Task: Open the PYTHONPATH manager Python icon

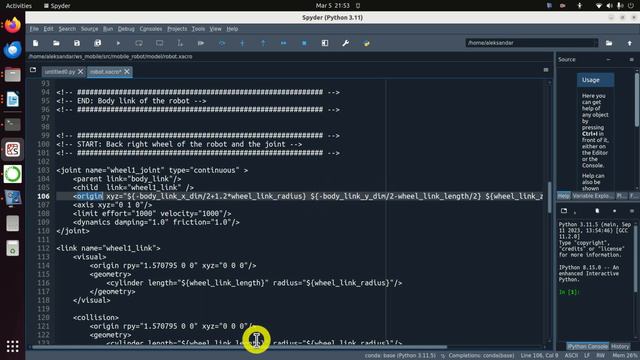Action: (366, 43)
